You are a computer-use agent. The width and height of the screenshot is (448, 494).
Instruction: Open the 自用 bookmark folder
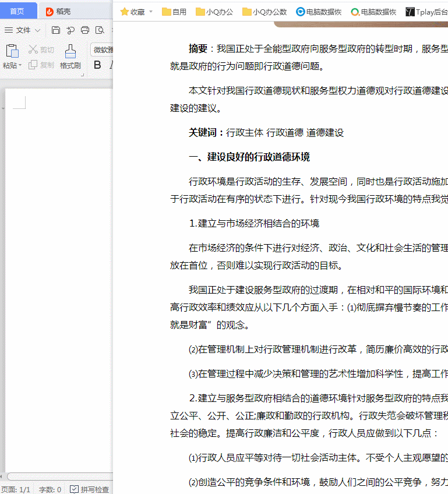coord(174,12)
